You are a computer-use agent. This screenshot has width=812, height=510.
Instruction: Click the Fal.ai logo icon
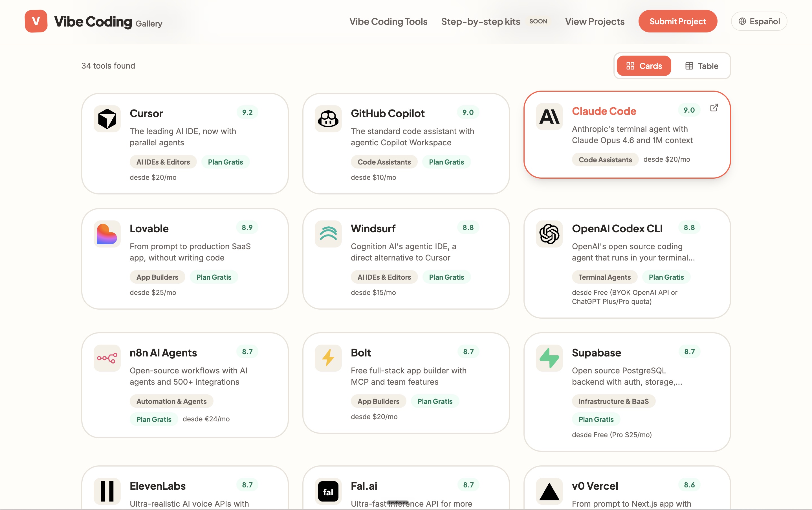[x=328, y=491]
